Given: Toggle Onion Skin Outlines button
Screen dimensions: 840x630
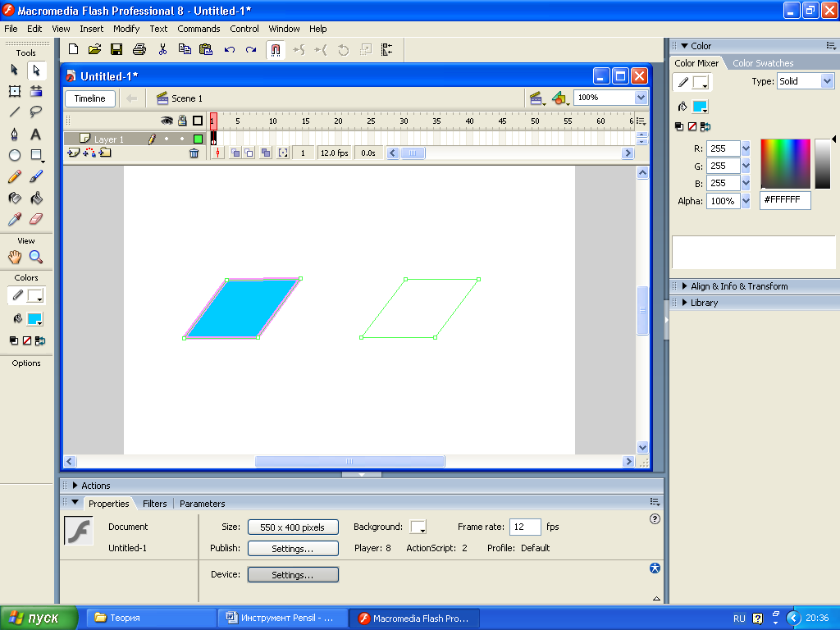Looking at the screenshot, I should pos(249,153).
